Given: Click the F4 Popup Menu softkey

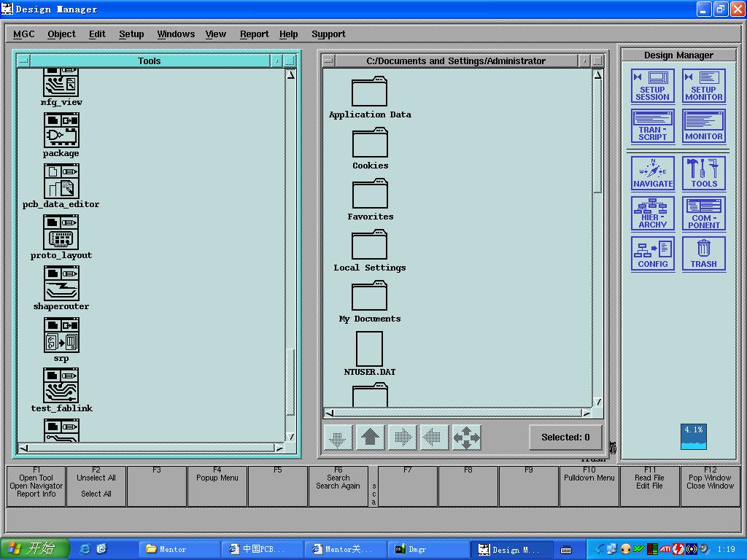Looking at the screenshot, I should pyautogui.click(x=217, y=486).
